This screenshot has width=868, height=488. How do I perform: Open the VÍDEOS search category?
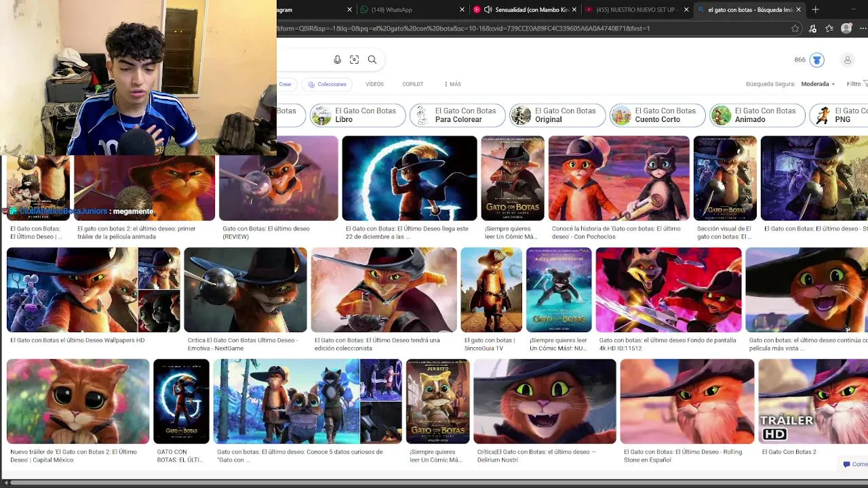pos(374,84)
